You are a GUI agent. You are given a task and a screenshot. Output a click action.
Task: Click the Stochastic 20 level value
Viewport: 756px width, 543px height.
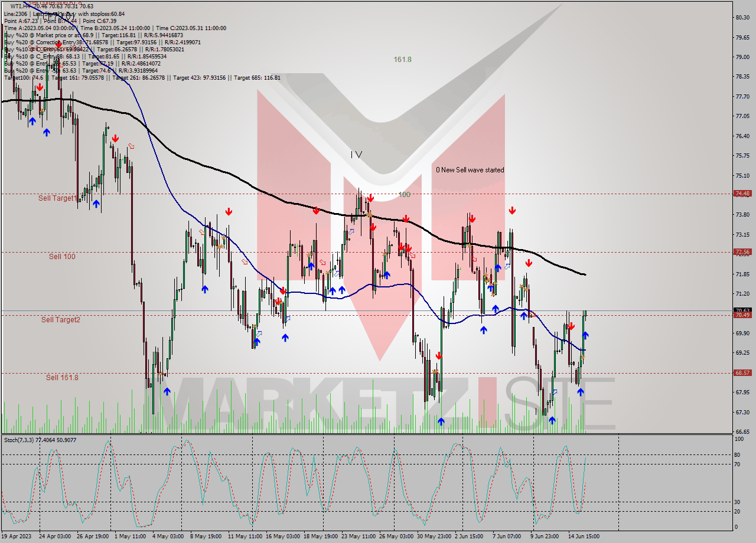[738, 511]
